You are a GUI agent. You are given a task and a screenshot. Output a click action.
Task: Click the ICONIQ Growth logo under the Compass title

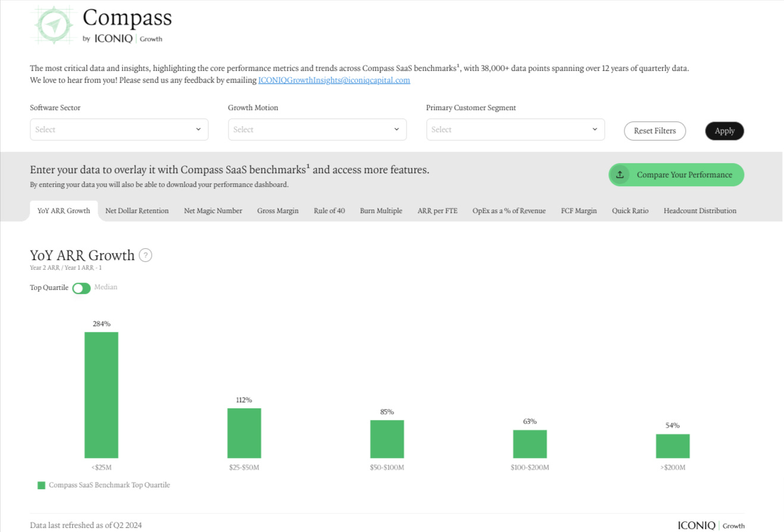pos(128,39)
